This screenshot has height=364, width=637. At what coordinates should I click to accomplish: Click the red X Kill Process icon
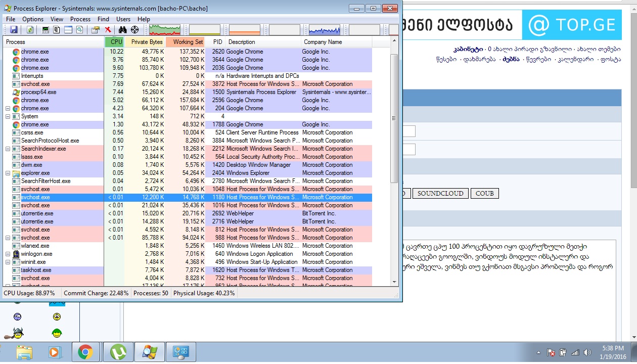point(108,30)
